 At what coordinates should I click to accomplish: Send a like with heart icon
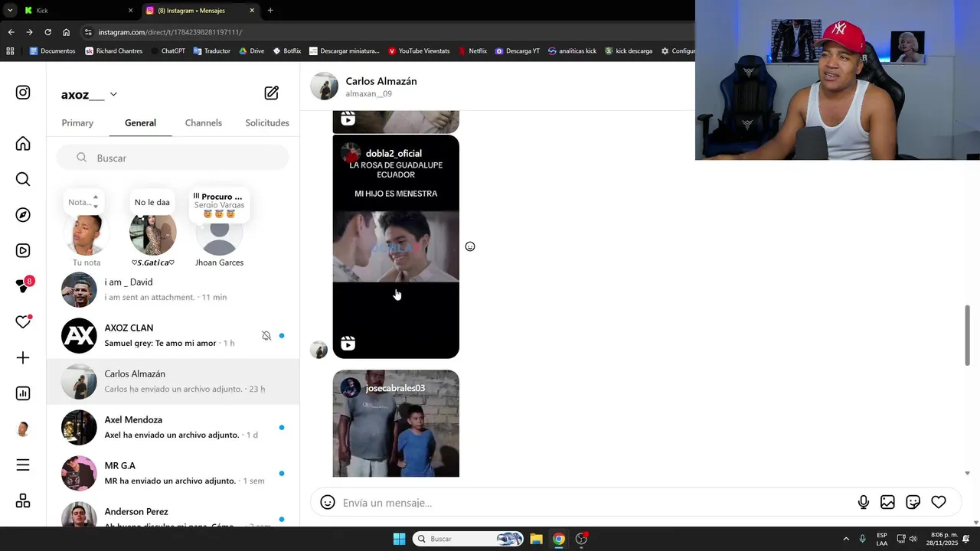939,503
